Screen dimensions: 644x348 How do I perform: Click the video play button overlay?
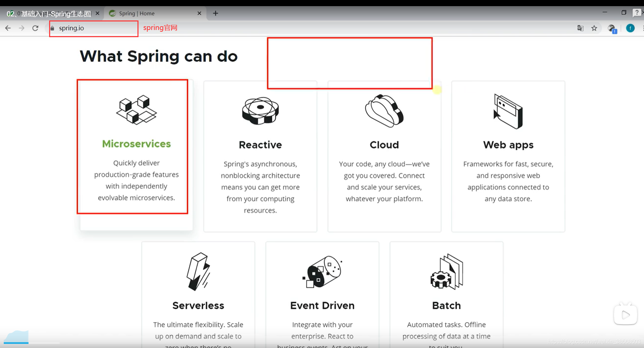point(626,315)
